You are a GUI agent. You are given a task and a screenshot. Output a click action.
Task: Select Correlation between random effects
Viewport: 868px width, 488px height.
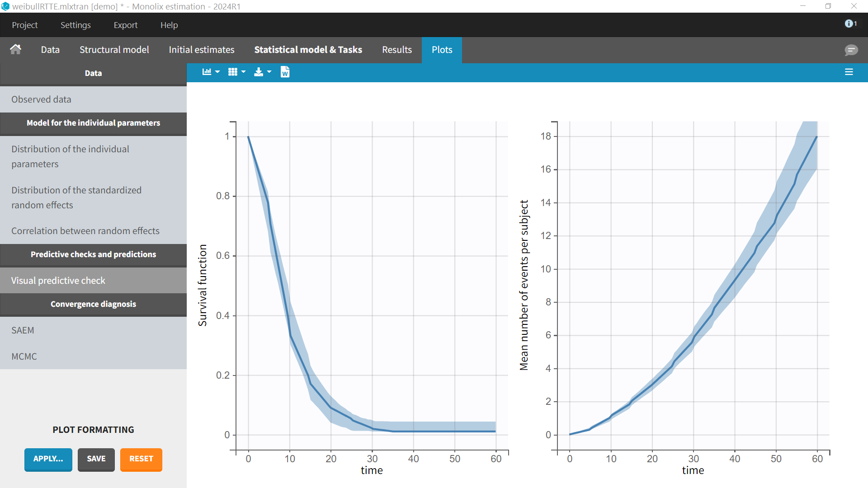pos(85,231)
